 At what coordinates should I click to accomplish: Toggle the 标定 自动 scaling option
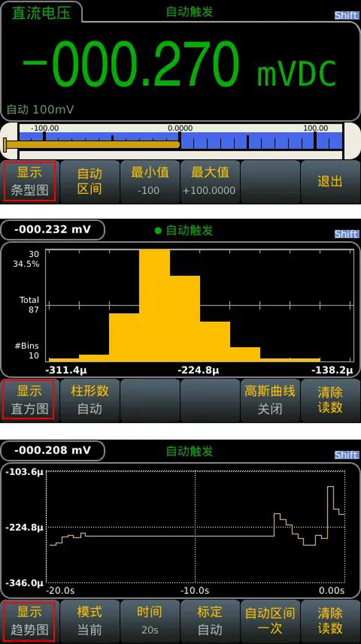(209, 620)
